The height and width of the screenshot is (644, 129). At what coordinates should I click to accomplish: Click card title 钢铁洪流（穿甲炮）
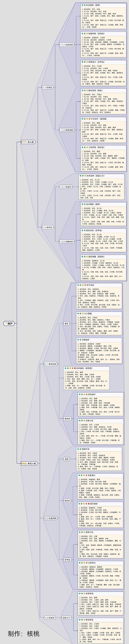[x=94, y=230]
